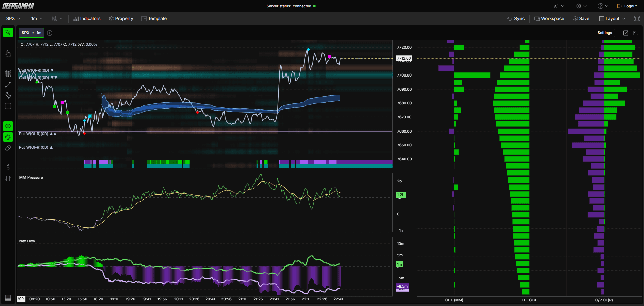This screenshot has width=644, height=306.
Task: Add a new chart tab with plus icon
Action: [x=50, y=33]
